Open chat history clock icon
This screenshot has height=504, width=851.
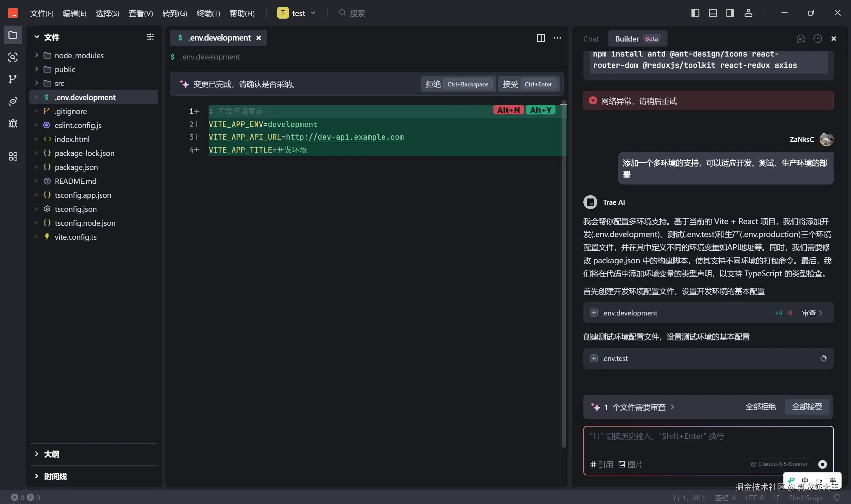click(817, 39)
